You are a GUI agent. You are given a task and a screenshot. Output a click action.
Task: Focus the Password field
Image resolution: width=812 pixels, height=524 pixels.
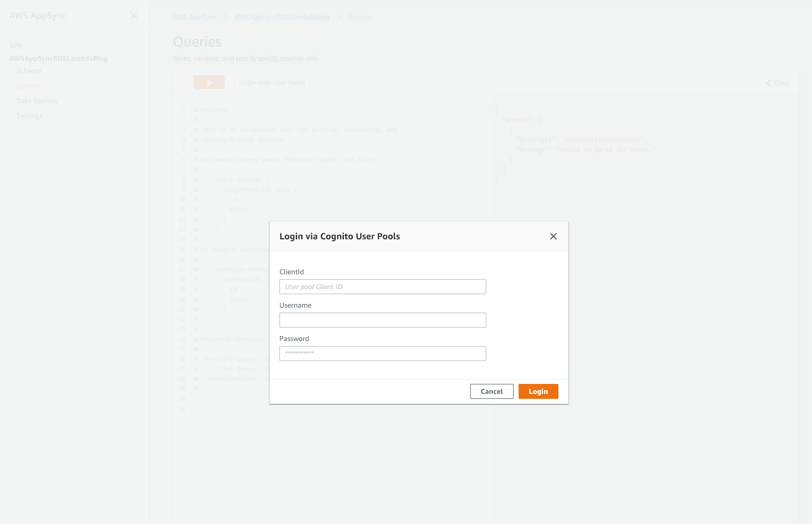pos(383,353)
